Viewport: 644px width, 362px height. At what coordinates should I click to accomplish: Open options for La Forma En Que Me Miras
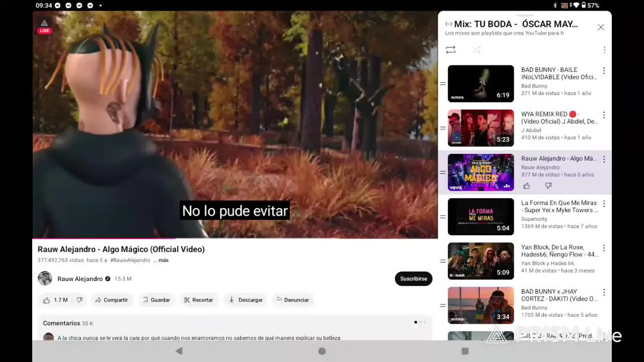[604, 204]
